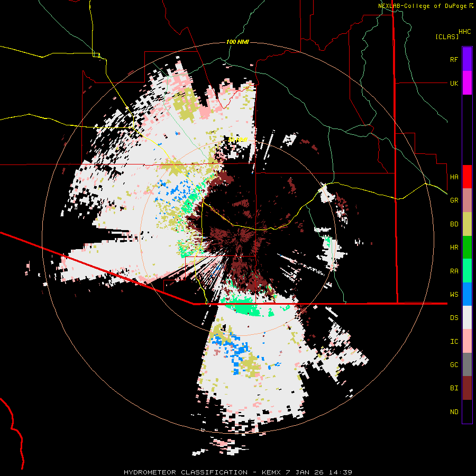Click the GC gray legend swatch
This screenshot has height=476, width=476.
point(467,364)
